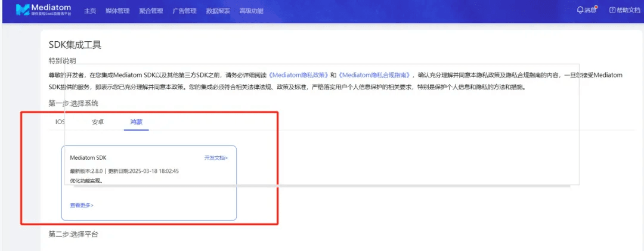Expand 查看更多> in the SDK card
Viewport: 644px width, 251px height.
(82, 205)
